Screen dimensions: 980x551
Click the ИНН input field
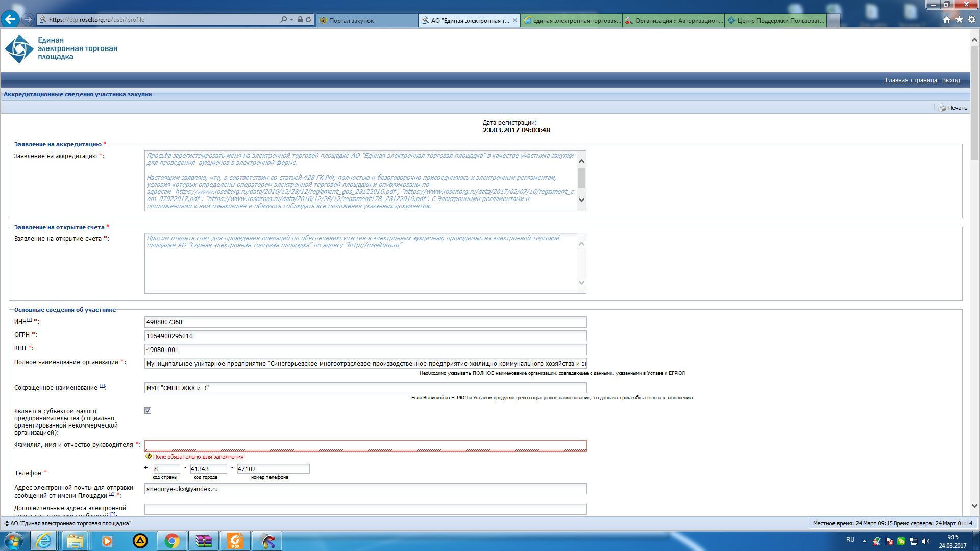pos(365,322)
